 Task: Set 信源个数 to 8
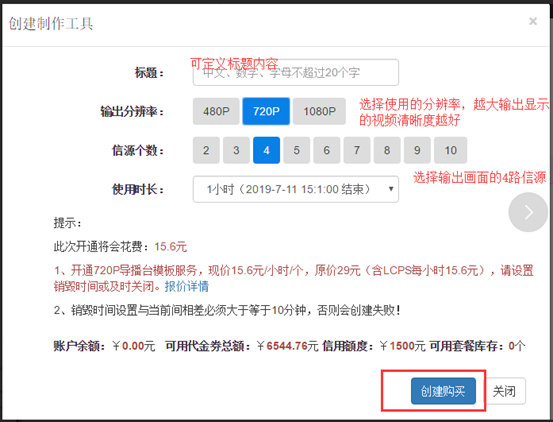(x=387, y=151)
